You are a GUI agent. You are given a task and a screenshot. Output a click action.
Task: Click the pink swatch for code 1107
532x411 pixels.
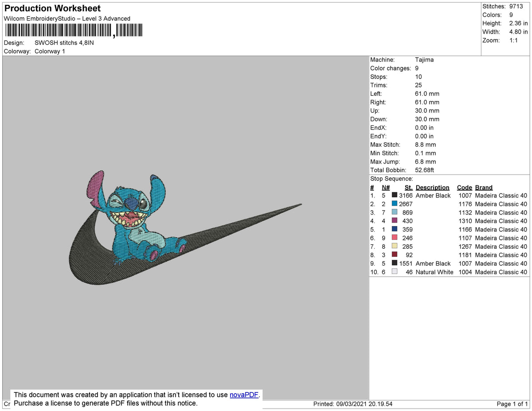pos(394,238)
